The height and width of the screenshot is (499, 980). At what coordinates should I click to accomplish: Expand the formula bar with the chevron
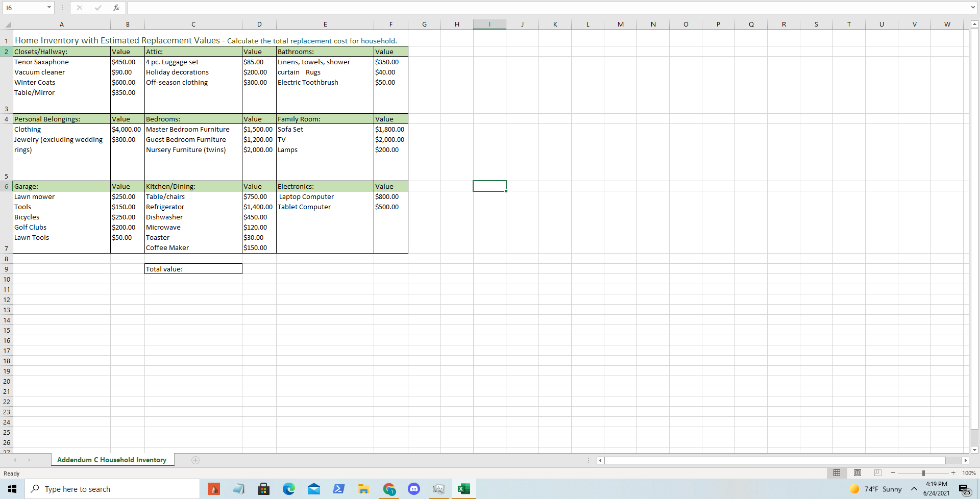pyautogui.click(x=973, y=8)
